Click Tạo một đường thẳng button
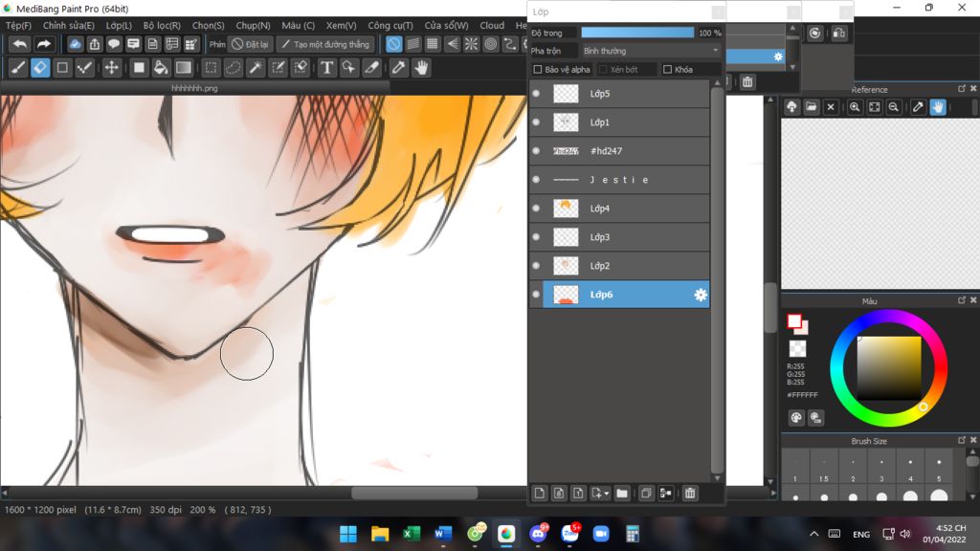Screen dimensions: 980x551 coord(325,44)
